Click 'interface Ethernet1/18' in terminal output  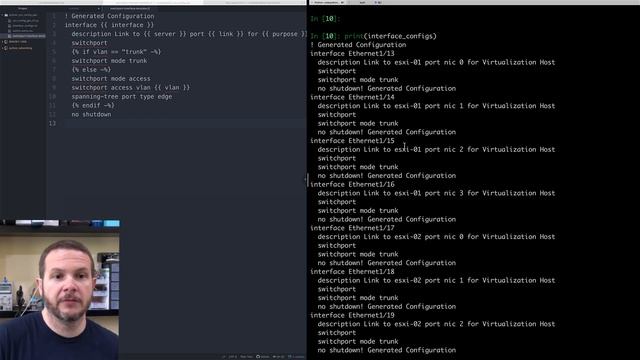(352, 272)
